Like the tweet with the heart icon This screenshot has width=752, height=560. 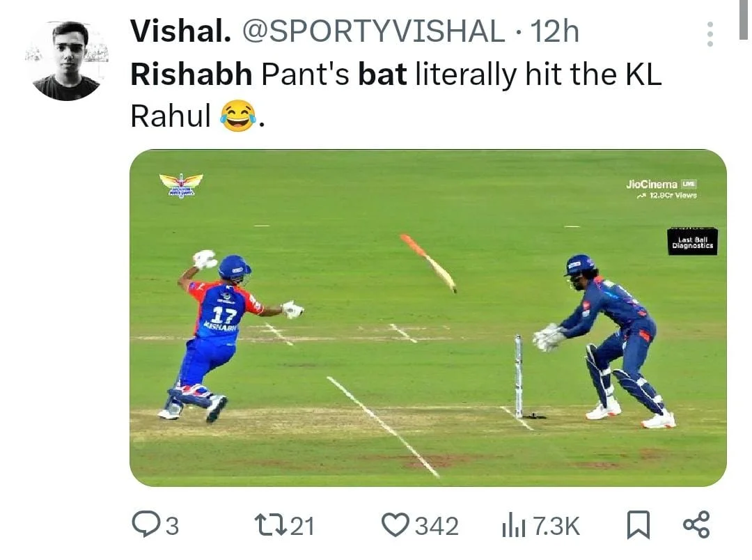click(x=396, y=524)
